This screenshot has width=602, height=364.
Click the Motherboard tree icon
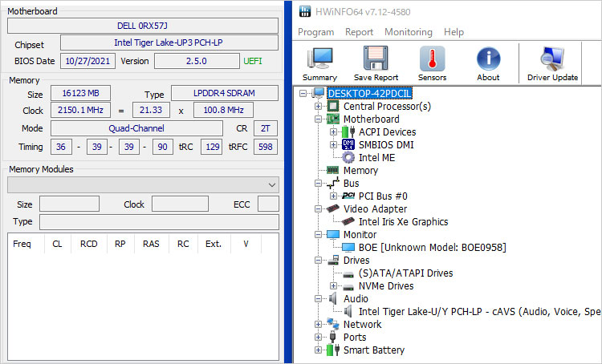[x=333, y=119]
